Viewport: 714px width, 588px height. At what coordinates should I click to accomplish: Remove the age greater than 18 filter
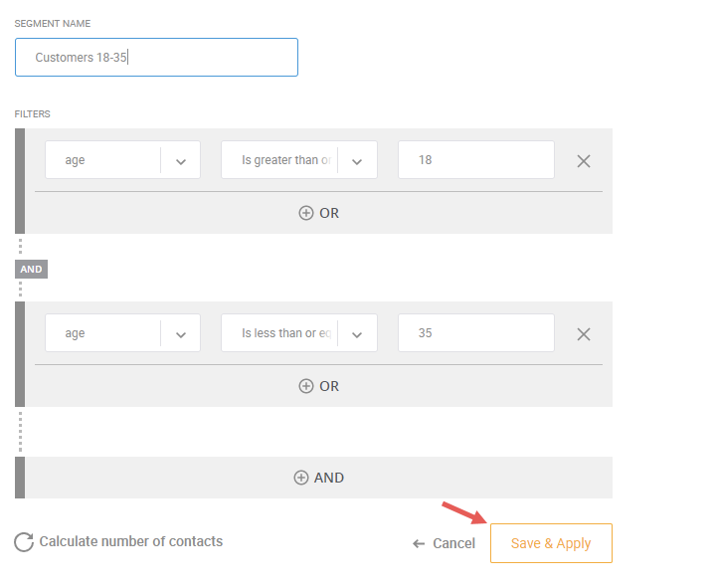[x=584, y=161]
